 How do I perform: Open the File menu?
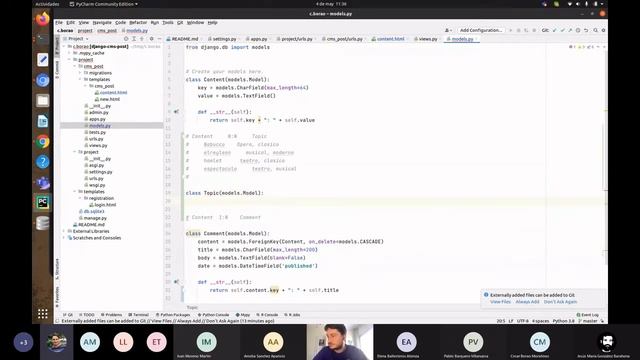[59, 22]
